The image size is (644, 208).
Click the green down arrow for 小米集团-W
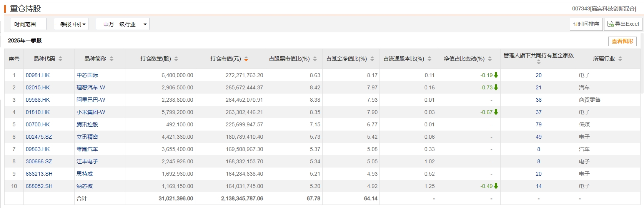point(496,112)
